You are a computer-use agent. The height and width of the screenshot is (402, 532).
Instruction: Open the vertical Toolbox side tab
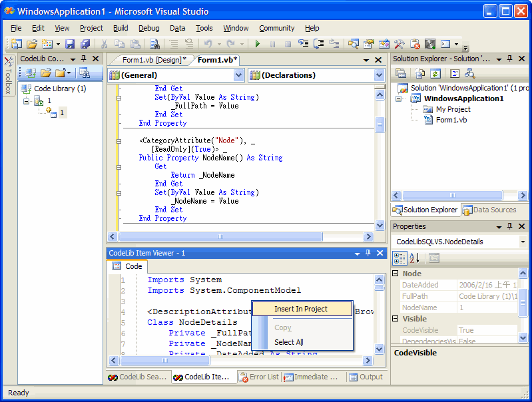[8, 76]
